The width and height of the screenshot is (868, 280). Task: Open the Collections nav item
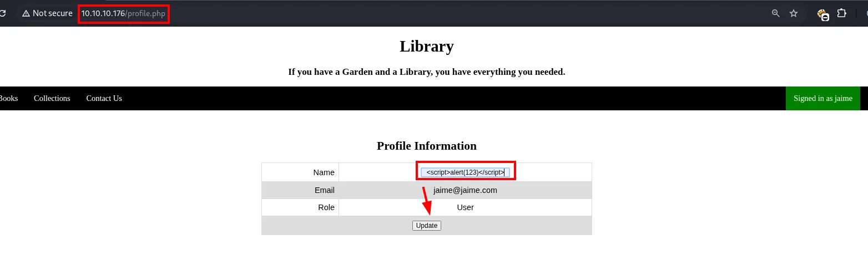click(x=52, y=98)
